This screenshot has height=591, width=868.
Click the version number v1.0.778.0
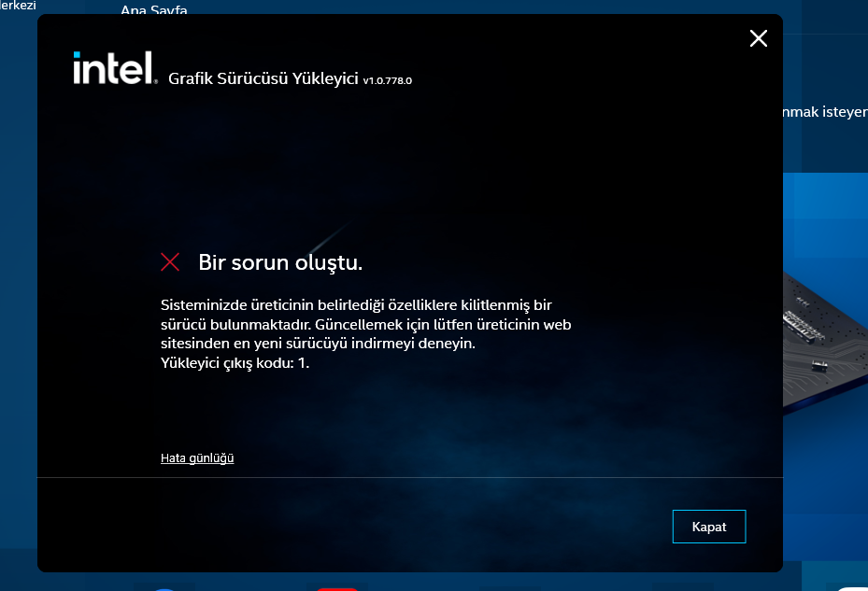click(x=388, y=81)
